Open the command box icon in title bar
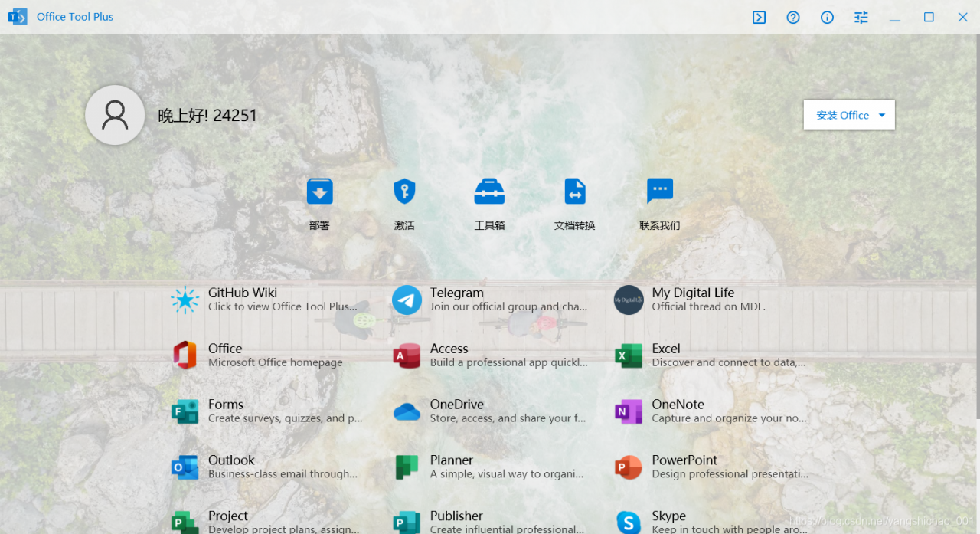 click(759, 17)
